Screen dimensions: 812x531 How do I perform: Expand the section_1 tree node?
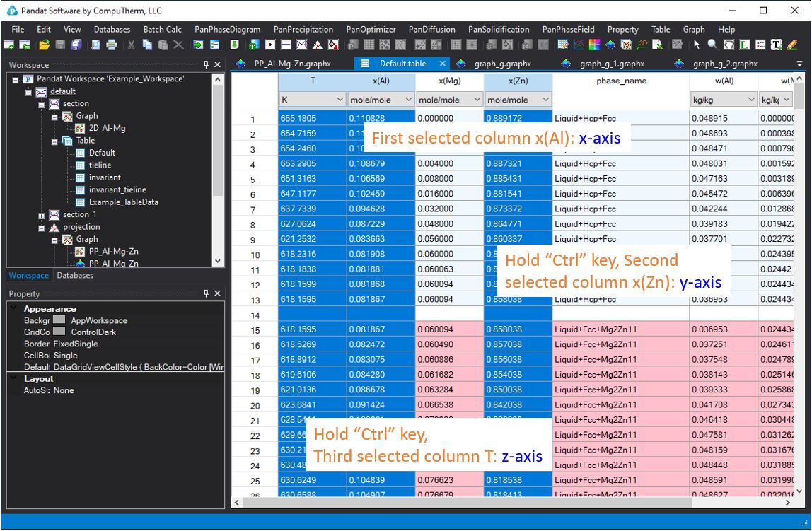(x=42, y=215)
